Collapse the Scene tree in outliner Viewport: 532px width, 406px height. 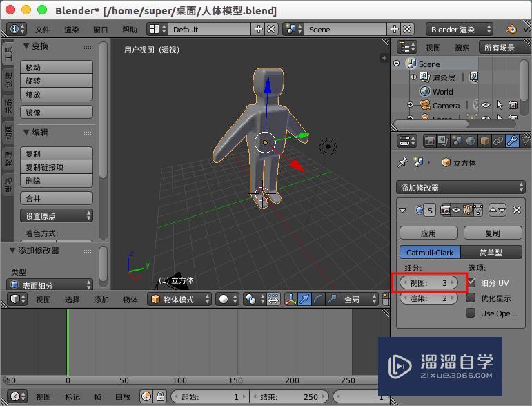tap(396, 64)
